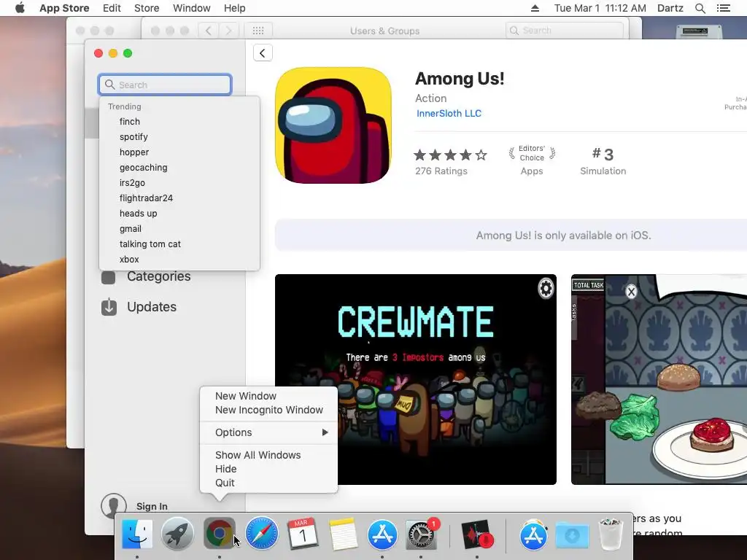Click the back arrow in Users & Groups window

208,31
